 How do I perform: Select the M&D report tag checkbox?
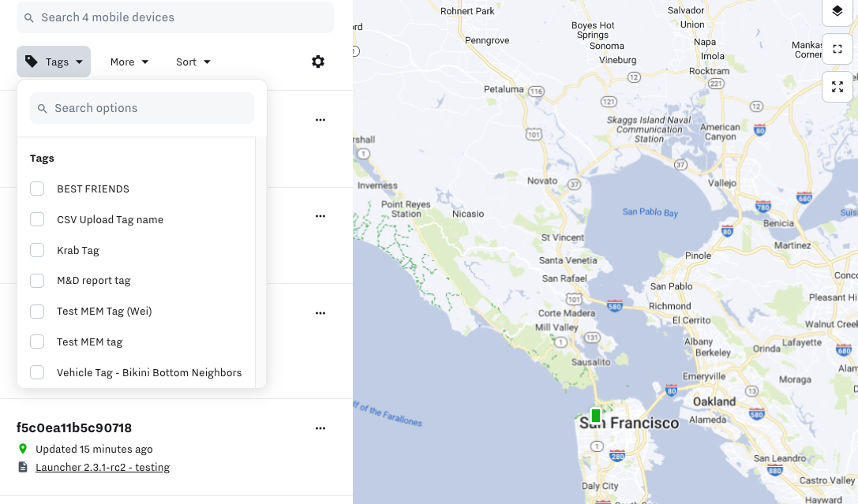coord(37,281)
